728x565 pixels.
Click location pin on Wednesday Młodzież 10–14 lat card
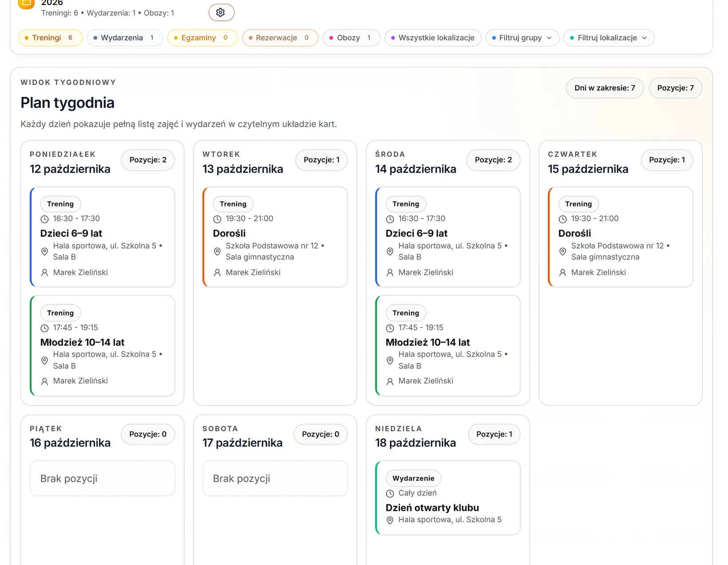click(390, 360)
